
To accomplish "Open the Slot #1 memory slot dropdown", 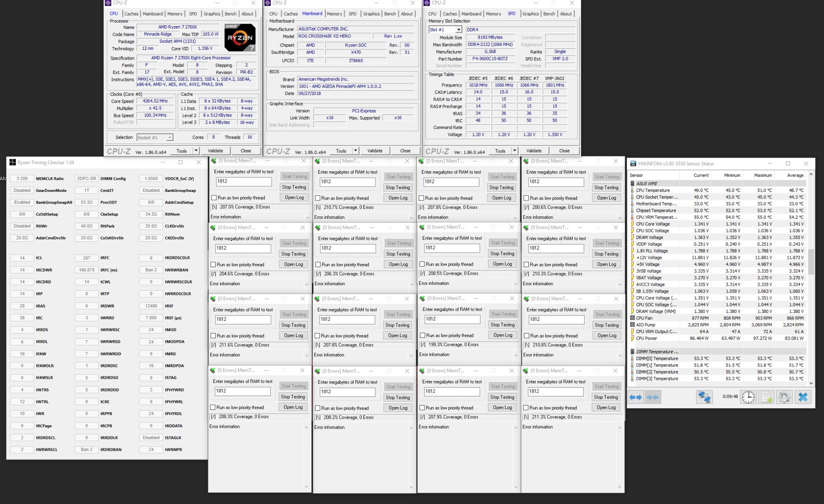I will pos(458,30).
